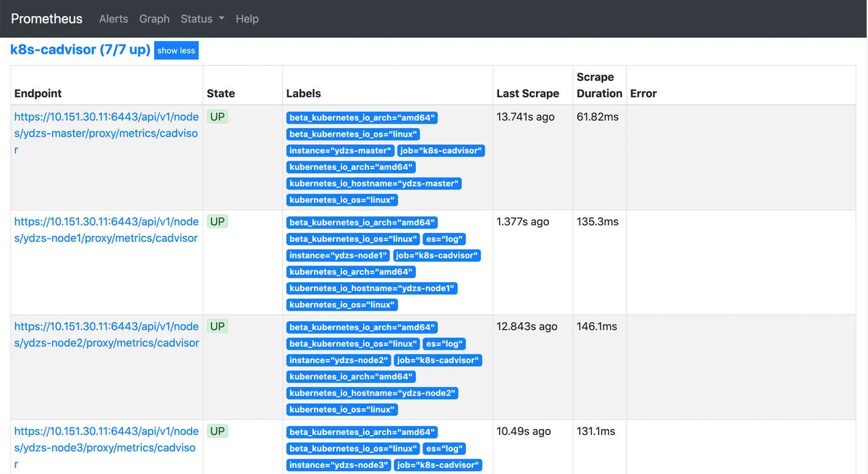Select the 146.1ms scrape duration
The image size is (868, 474).
click(x=597, y=326)
